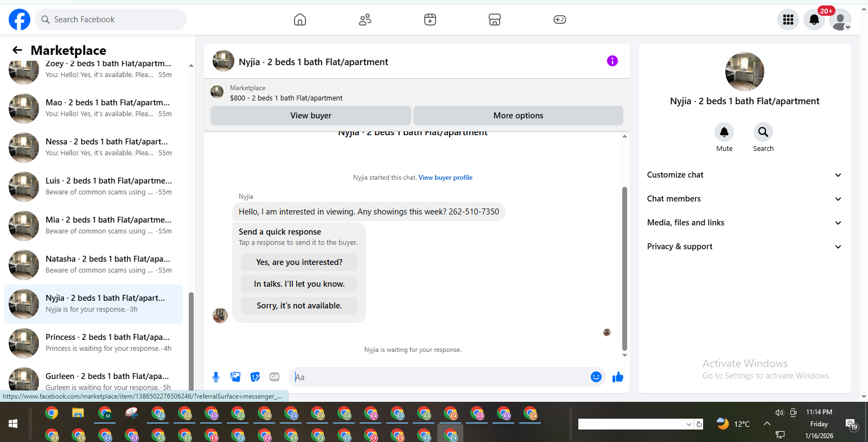The width and height of the screenshot is (868, 442).
Task: Open Luis apartment conversation
Action: pos(93,186)
